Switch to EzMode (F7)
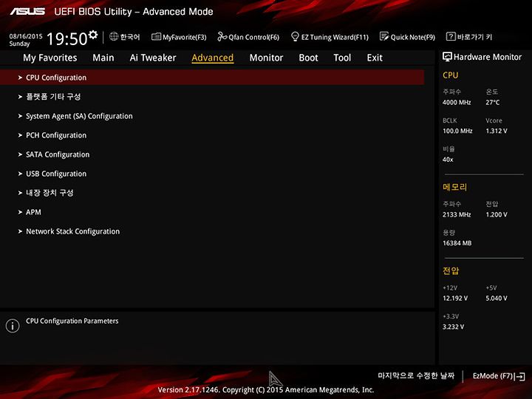Viewport: 532px width, 399px height. pos(499,376)
